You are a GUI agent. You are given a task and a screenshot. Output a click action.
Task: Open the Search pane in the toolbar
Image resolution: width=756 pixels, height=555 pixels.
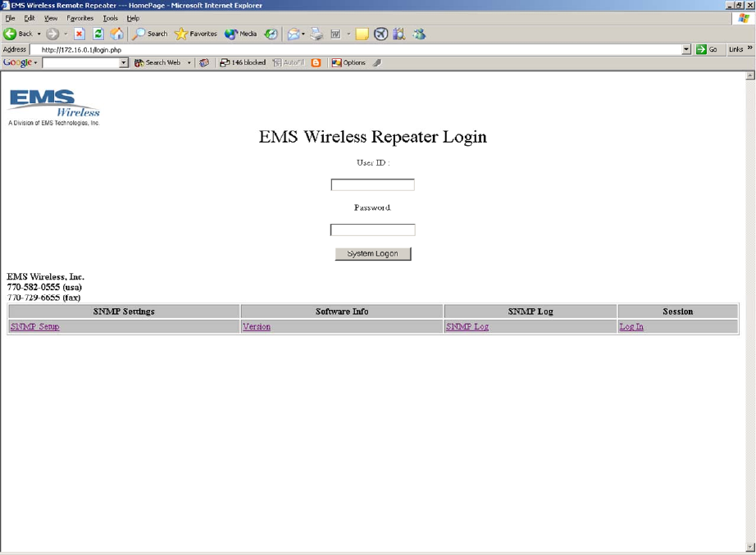[150, 34]
